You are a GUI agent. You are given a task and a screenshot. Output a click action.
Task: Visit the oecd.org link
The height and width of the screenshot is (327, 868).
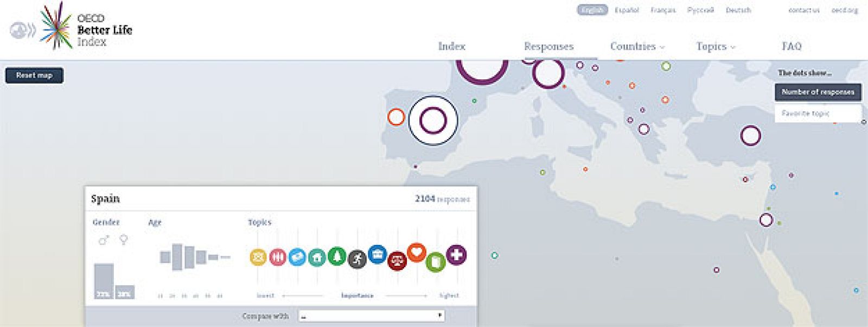click(845, 10)
